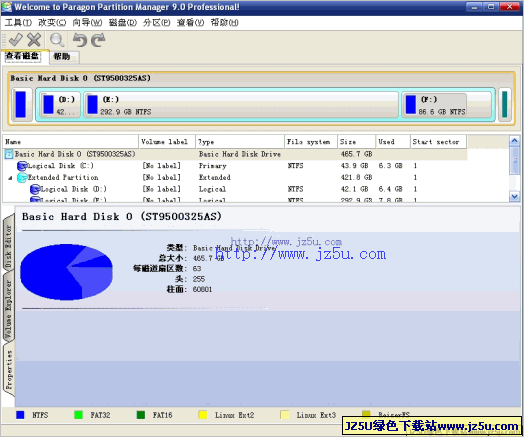Viewport: 524px width, 437px height.
Task: Sort by Size column header
Action: click(357, 142)
